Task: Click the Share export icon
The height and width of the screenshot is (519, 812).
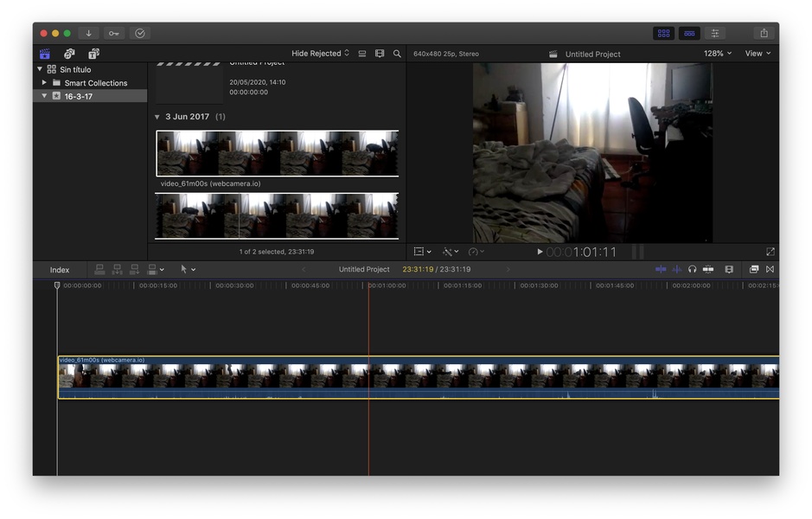Action: point(764,33)
